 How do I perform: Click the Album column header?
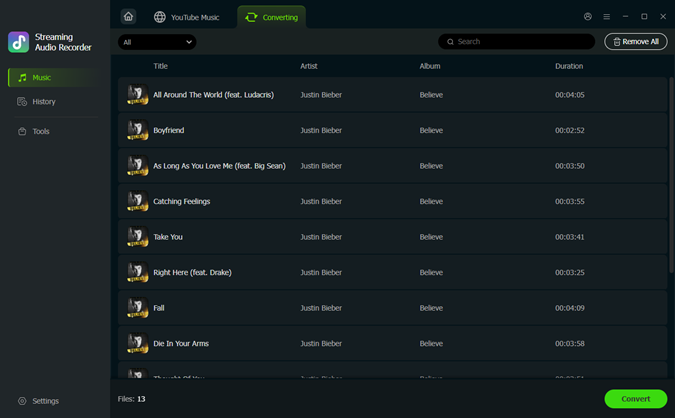pyautogui.click(x=430, y=66)
